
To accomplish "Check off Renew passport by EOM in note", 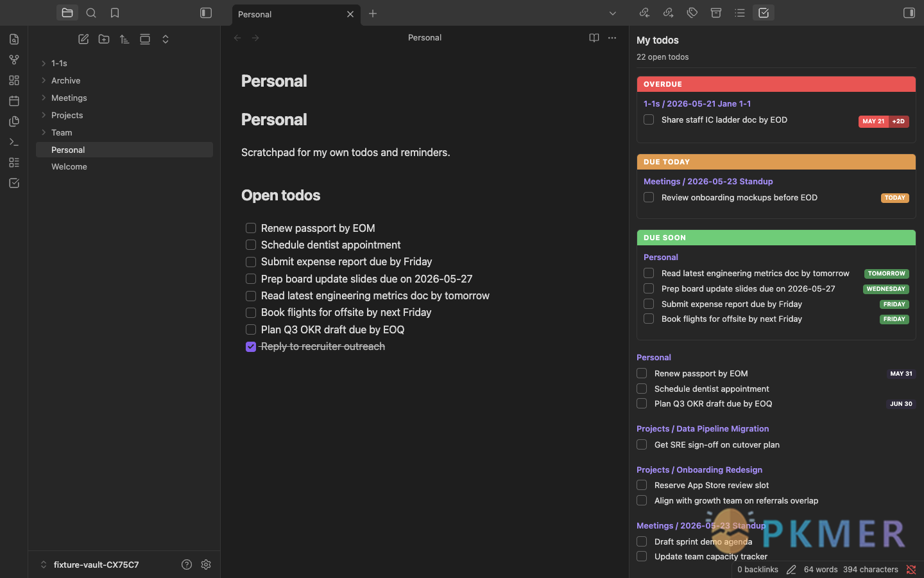I will point(251,228).
